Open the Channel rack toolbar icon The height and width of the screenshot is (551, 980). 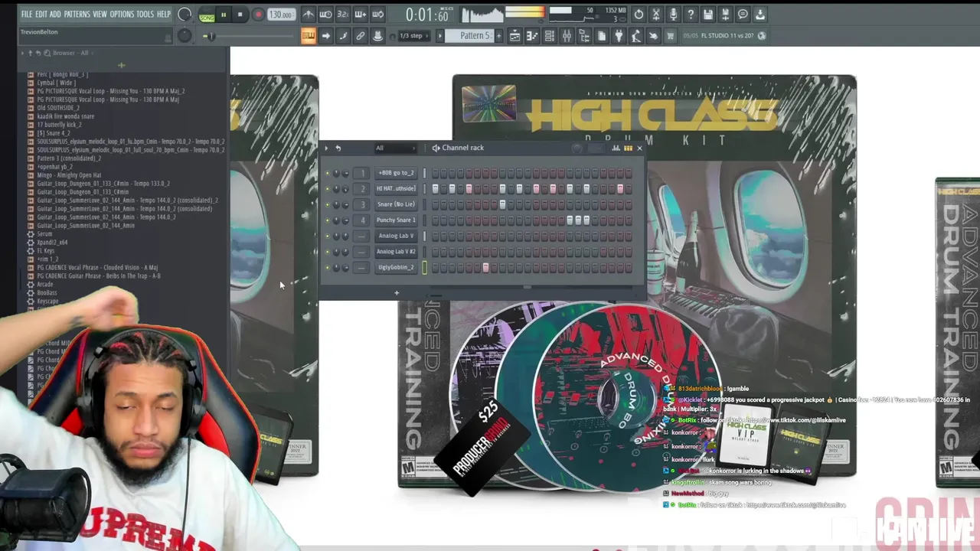[x=549, y=36]
